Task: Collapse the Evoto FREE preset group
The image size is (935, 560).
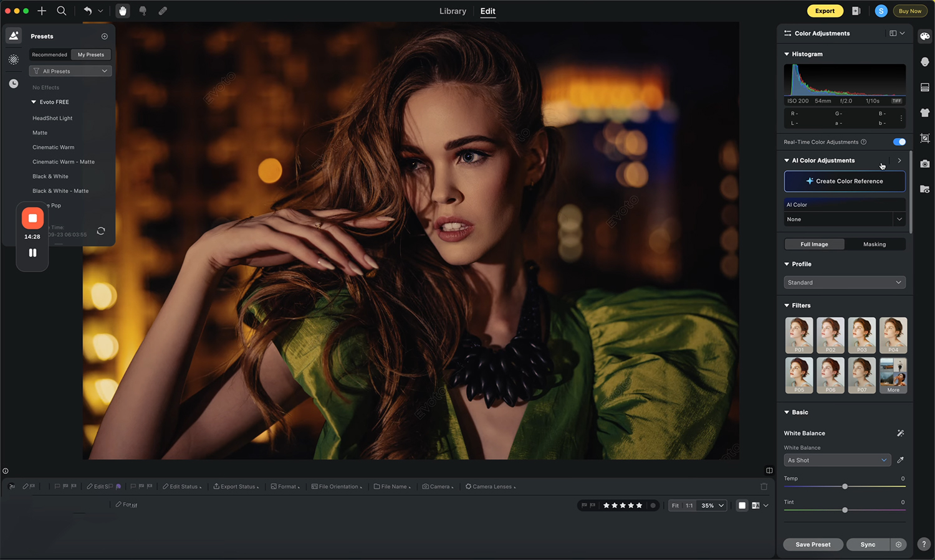Action: (34, 102)
